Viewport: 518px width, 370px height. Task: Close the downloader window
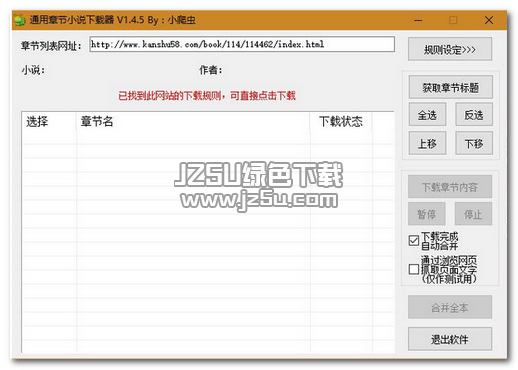click(489, 20)
